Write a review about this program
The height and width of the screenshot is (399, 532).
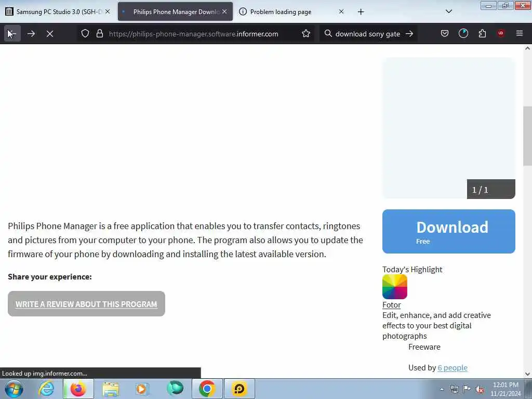86,303
